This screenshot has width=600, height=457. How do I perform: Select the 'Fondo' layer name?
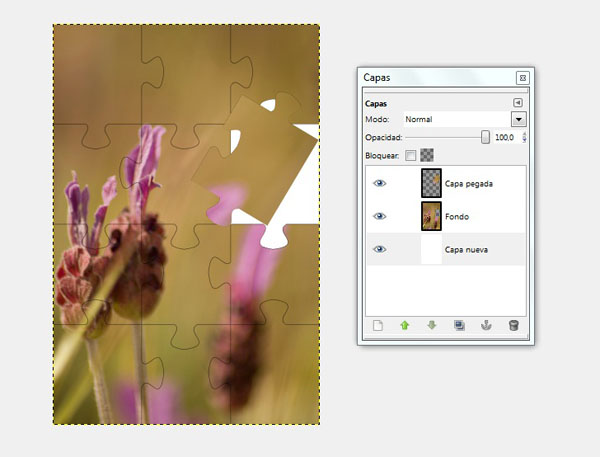tap(457, 217)
